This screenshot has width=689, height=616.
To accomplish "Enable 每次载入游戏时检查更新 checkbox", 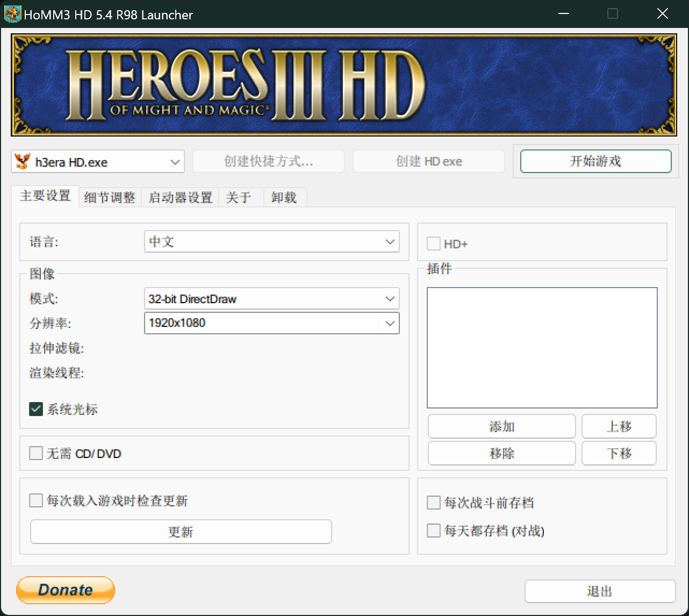I will tap(36, 501).
